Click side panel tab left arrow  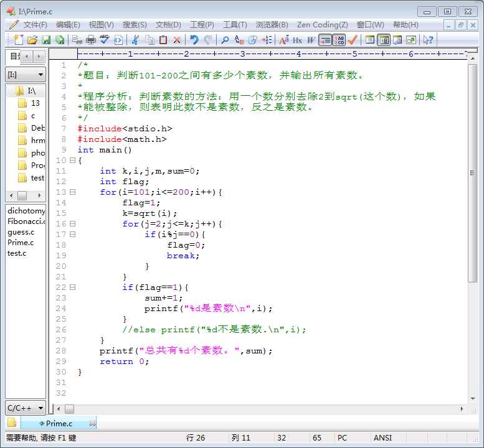click(27, 57)
